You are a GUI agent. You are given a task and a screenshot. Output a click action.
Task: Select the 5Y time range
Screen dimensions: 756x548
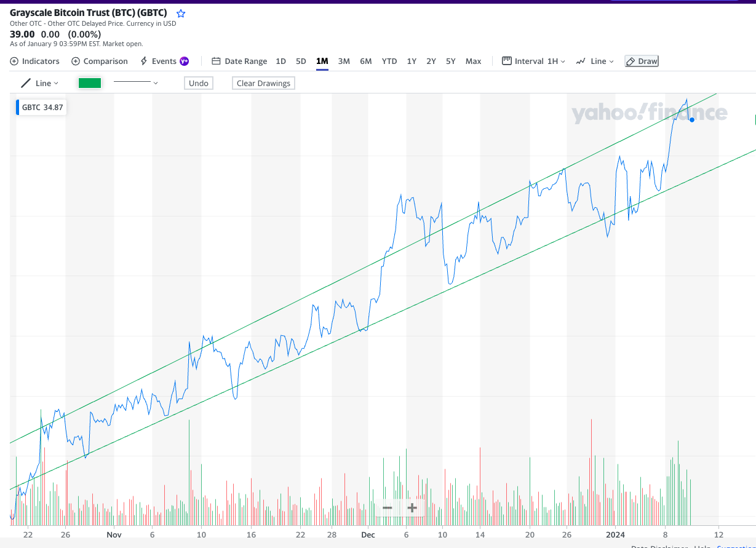click(x=451, y=61)
